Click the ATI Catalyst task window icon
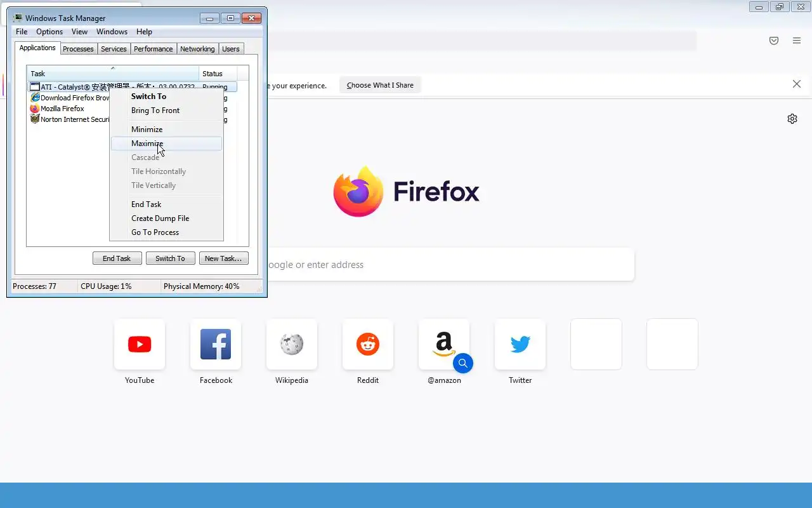The width and height of the screenshot is (812, 508). click(x=35, y=87)
